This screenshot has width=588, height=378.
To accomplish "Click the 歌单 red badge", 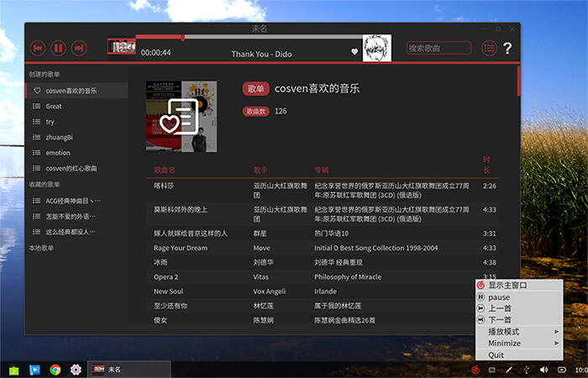I will (255, 89).
